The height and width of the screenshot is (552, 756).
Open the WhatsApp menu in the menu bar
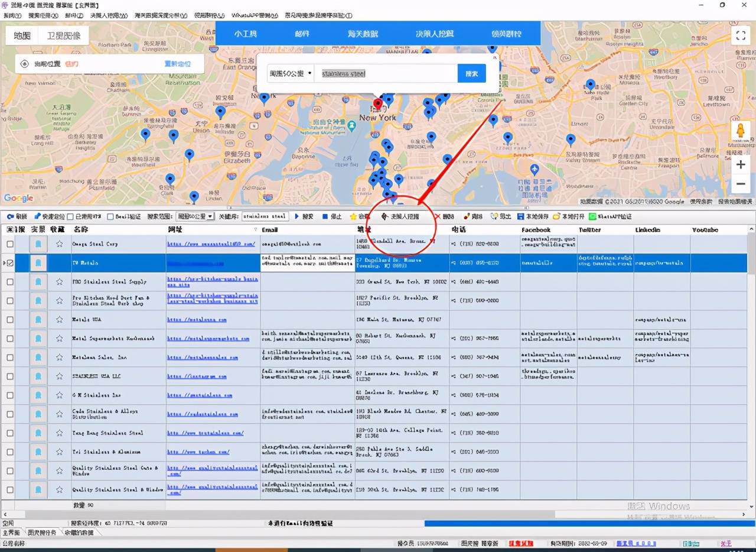255,15
